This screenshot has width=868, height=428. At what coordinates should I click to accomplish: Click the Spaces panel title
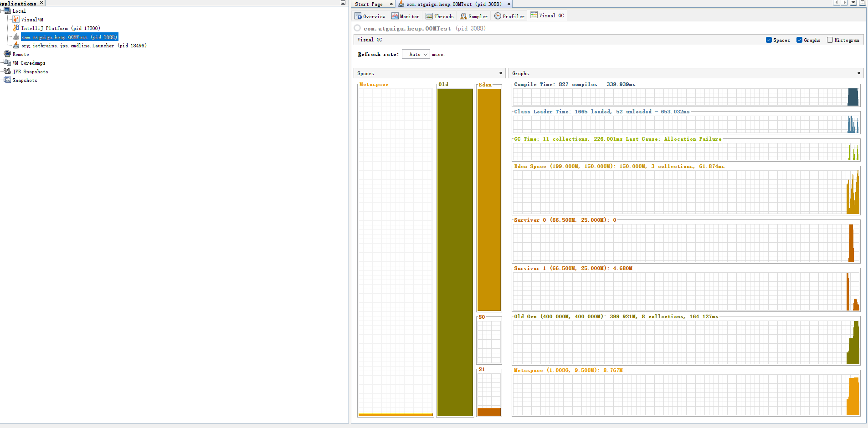coord(365,73)
